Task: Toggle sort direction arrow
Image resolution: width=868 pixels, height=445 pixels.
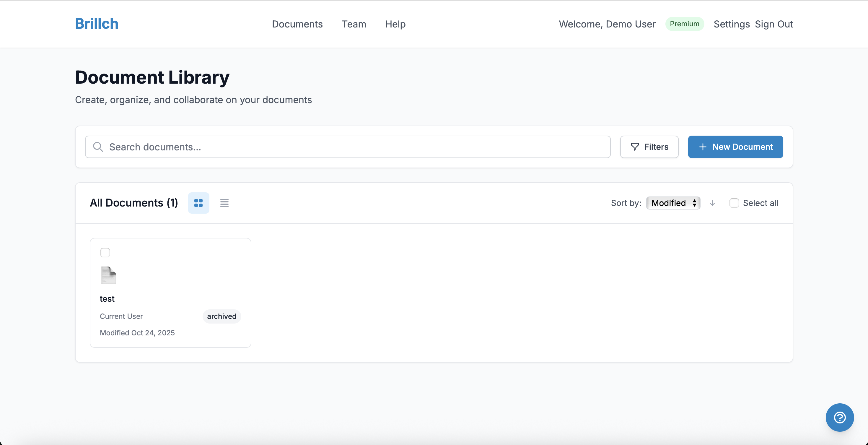Action: tap(712, 203)
